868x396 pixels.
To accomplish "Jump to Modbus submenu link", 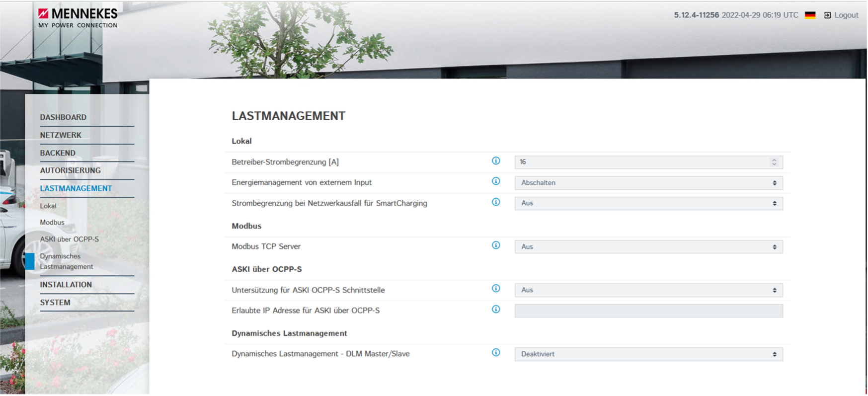I will [x=52, y=223].
